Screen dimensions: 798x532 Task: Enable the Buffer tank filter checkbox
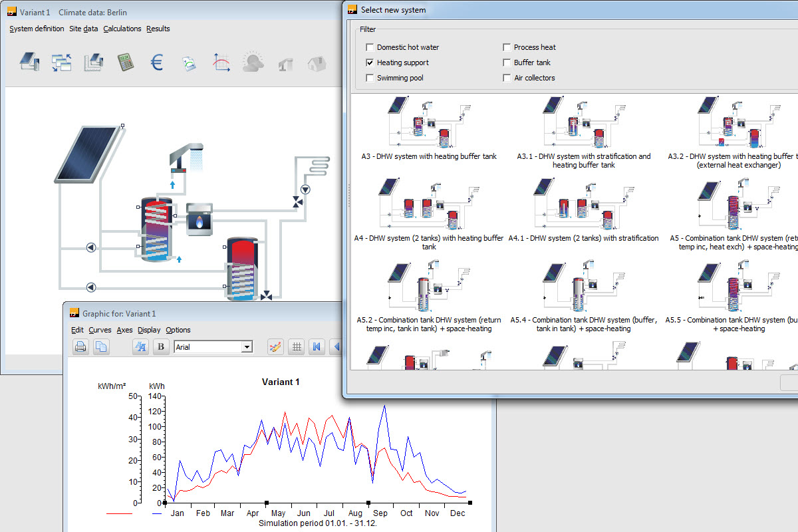(x=506, y=63)
